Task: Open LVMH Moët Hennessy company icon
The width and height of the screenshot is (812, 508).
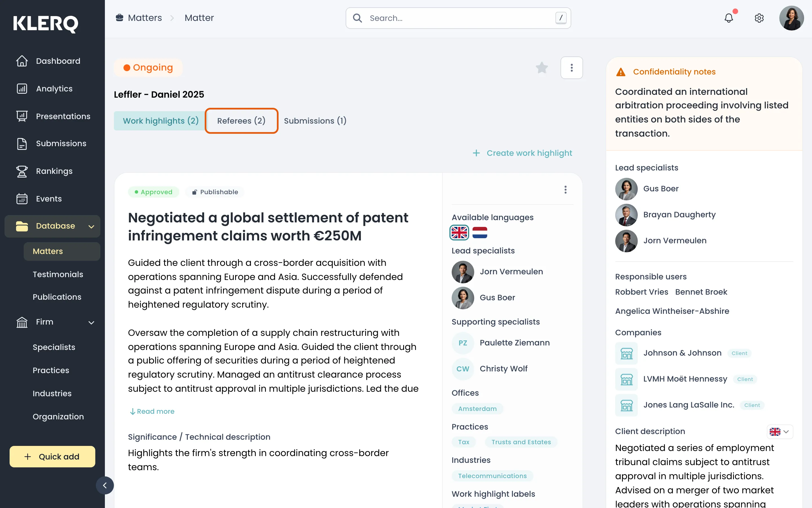Action: tap(626, 379)
